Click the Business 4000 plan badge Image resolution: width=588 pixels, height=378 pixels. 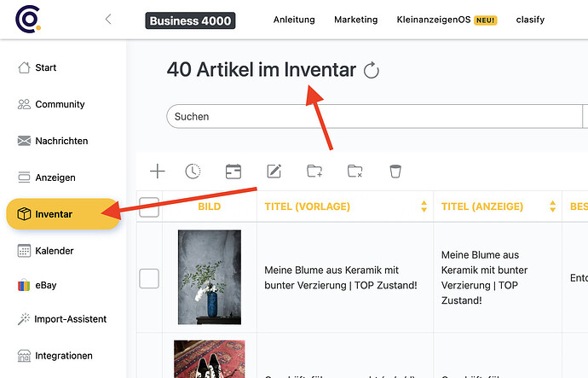[x=189, y=20]
